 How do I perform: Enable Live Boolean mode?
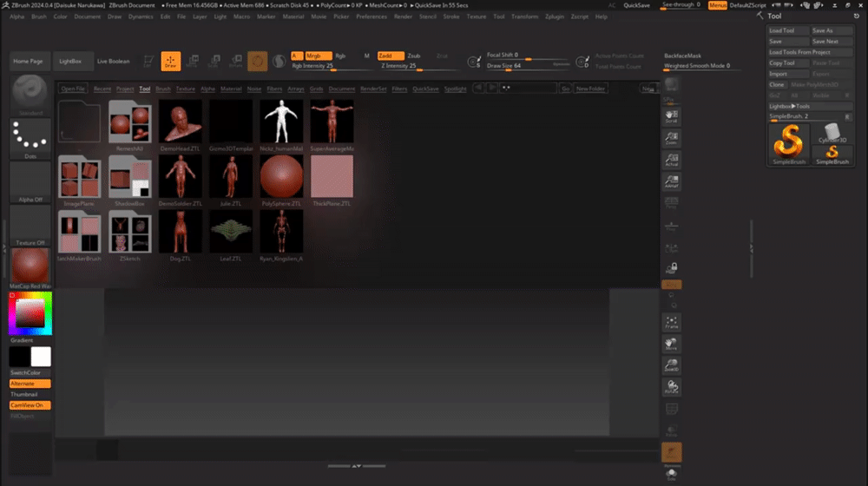pyautogui.click(x=113, y=62)
